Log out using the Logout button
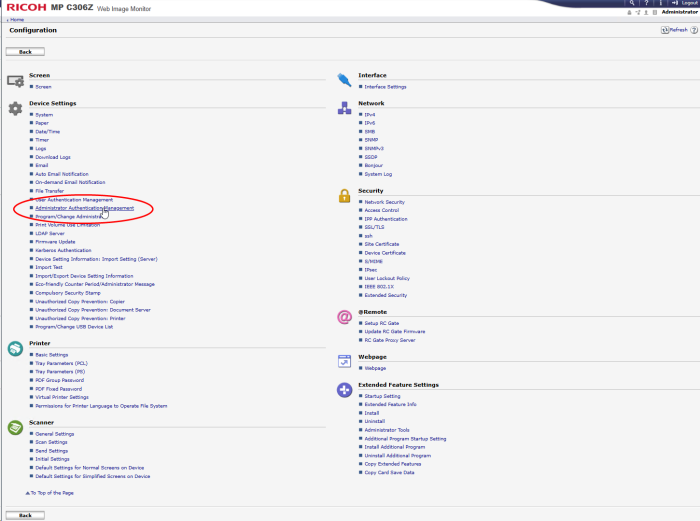700x521 pixels. pos(686,4)
